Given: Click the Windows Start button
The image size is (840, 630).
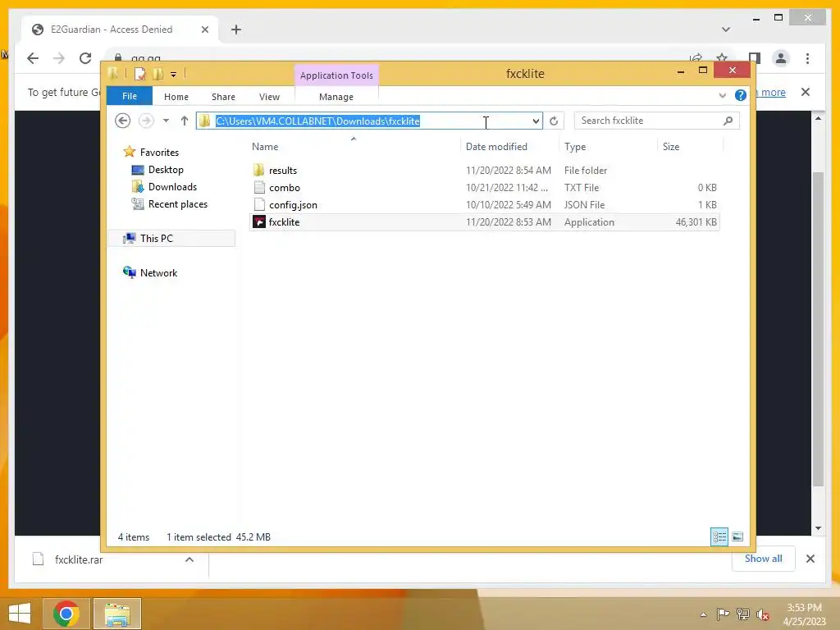Looking at the screenshot, I should tap(20, 614).
